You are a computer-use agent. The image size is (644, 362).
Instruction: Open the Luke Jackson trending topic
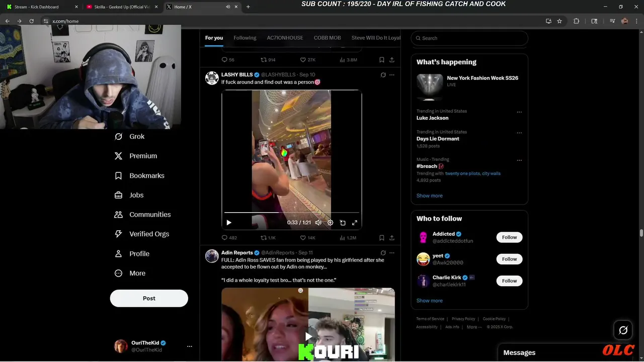(x=432, y=118)
